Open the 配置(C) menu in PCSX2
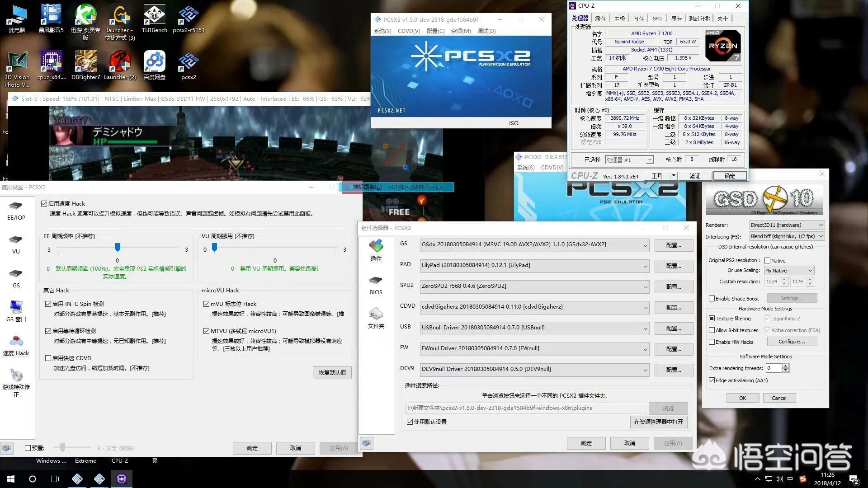 click(x=435, y=31)
